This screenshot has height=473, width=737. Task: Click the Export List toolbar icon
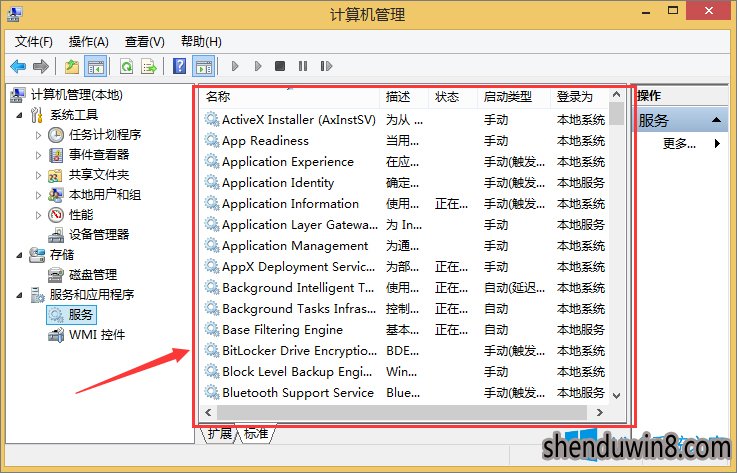pos(149,66)
